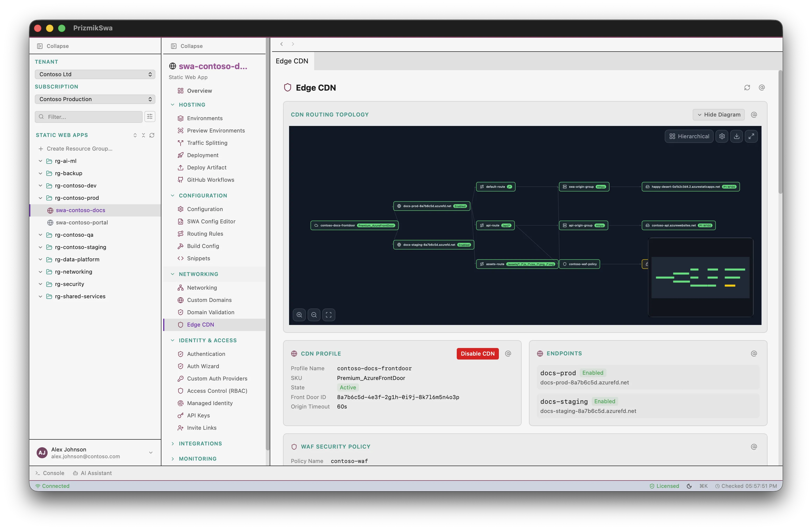This screenshot has height=530, width=812.
Task: Enter fullscreen view of the routing topology
Action: point(751,136)
